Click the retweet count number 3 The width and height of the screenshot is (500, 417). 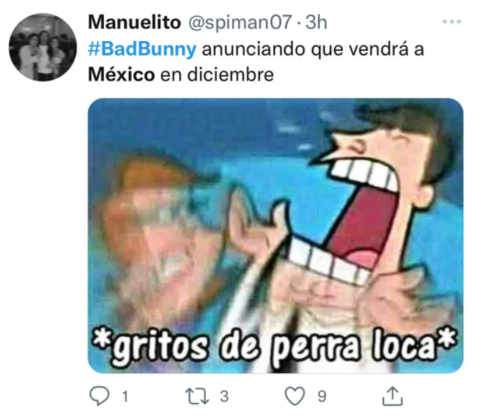click(224, 396)
